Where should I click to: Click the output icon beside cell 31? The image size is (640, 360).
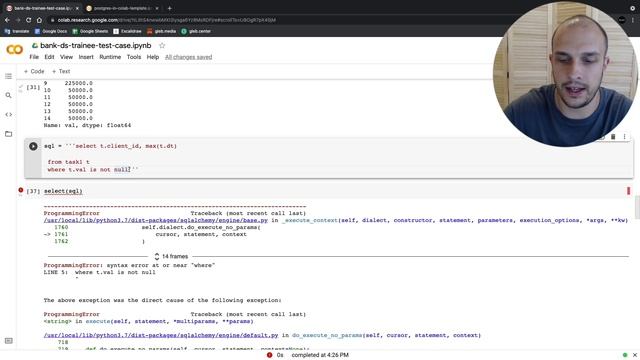(21, 88)
